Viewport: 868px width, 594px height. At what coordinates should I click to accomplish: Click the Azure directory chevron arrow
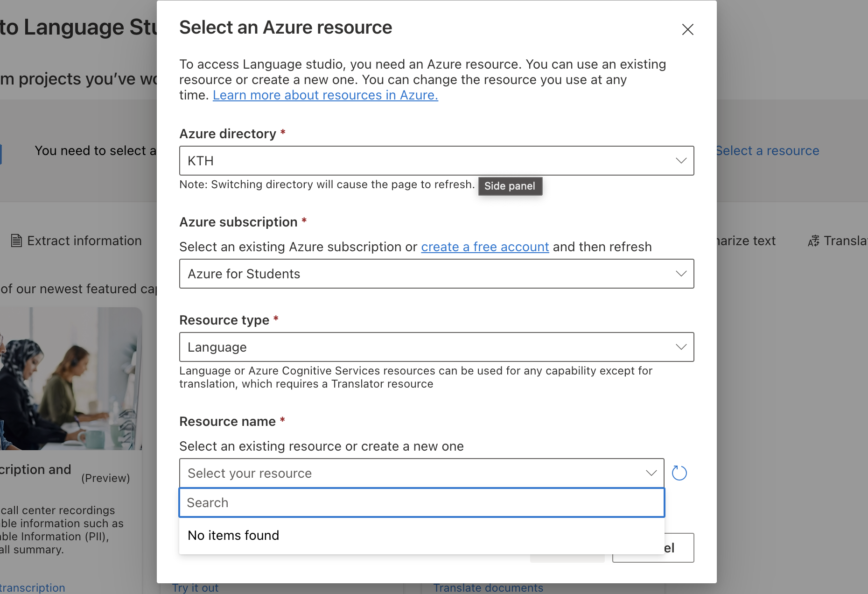click(681, 161)
